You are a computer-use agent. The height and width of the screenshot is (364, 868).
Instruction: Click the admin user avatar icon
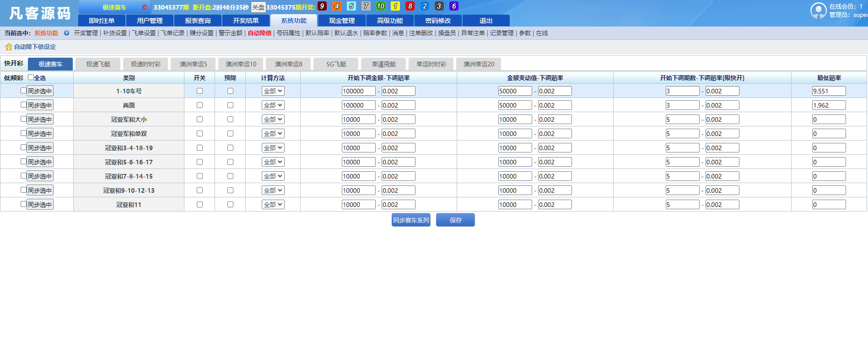818,11
